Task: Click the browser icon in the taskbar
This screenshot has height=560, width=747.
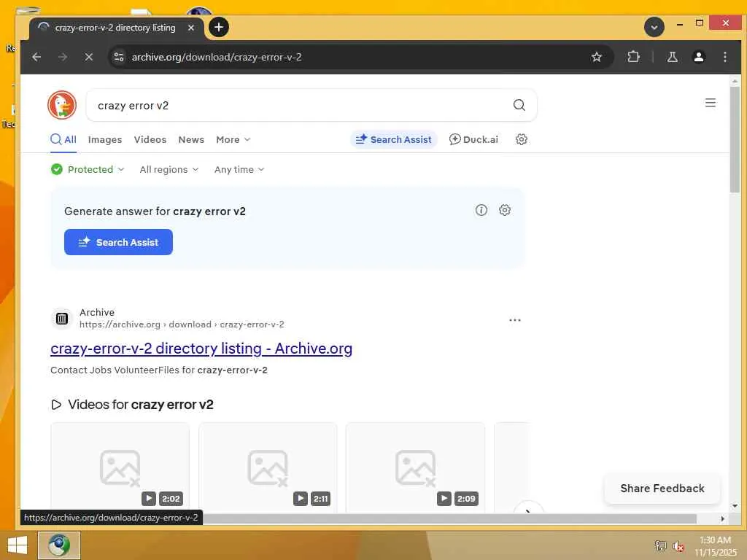Action: coord(59,545)
